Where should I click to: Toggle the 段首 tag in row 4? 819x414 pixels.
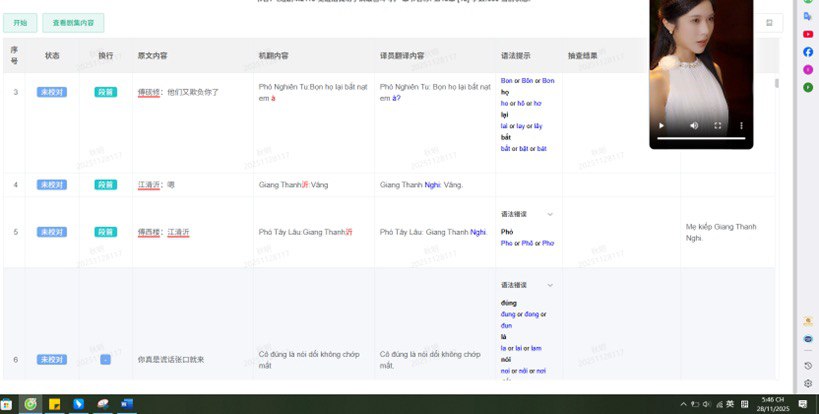[x=105, y=185]
